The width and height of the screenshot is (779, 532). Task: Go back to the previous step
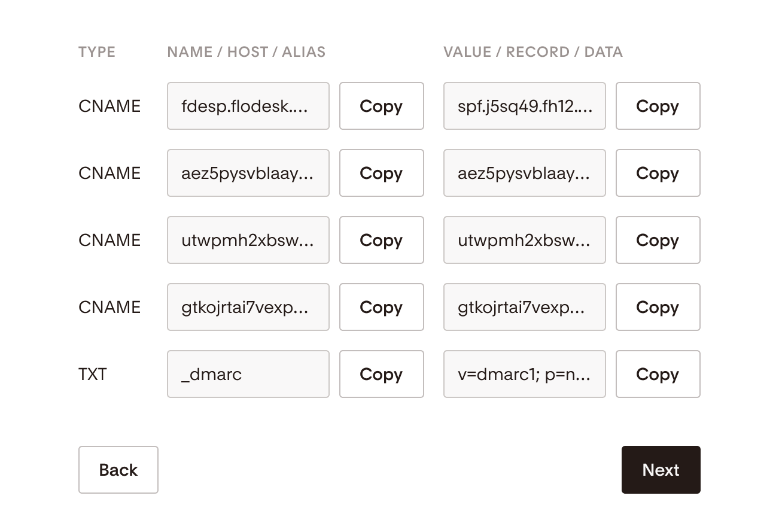tap(118, 470)
